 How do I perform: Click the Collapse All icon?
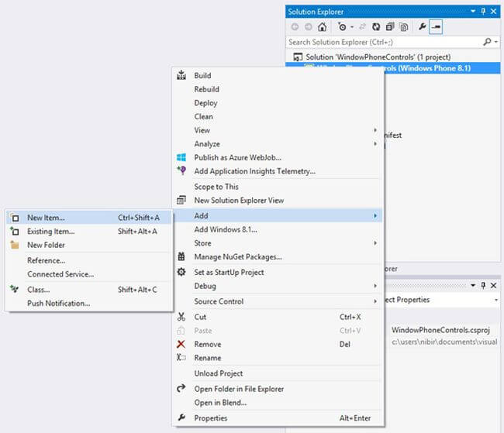(390, 27)
